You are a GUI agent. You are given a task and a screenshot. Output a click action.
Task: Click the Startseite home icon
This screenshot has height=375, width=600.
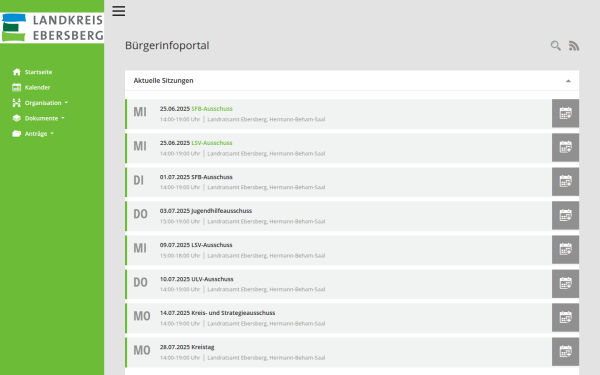coord(16,72)
